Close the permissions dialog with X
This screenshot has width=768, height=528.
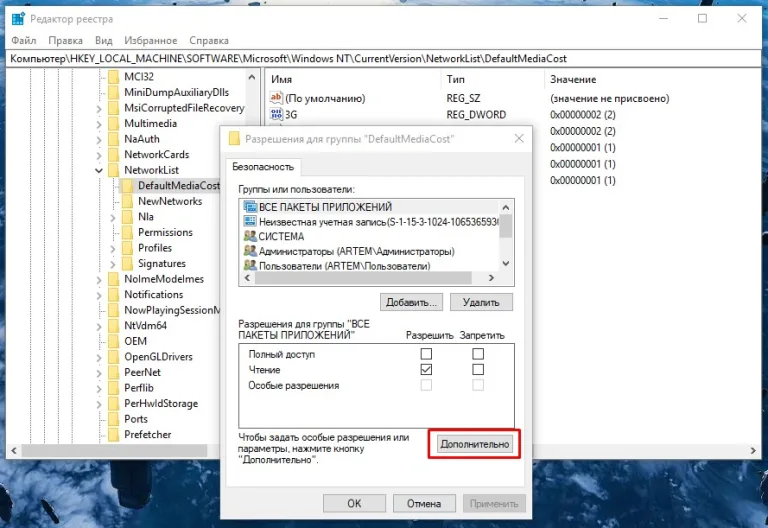click(519, 139)
